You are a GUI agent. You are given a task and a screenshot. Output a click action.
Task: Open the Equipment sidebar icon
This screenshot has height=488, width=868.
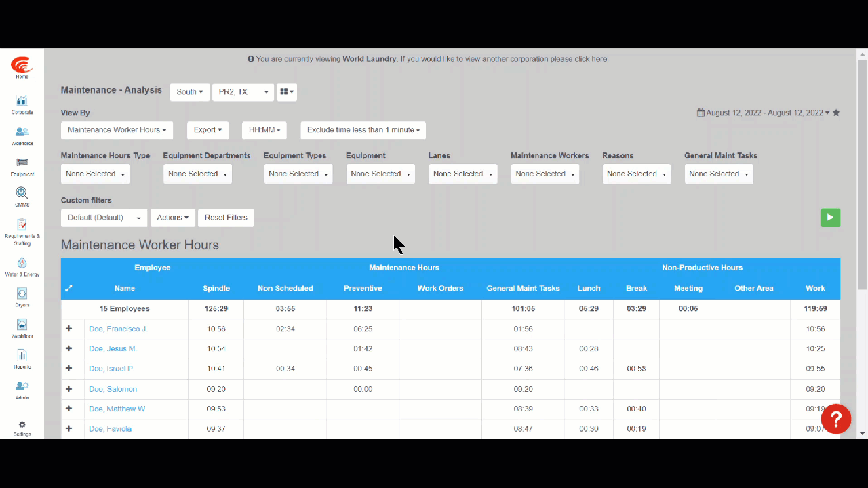pyautogui.click(x=22, y=166)
